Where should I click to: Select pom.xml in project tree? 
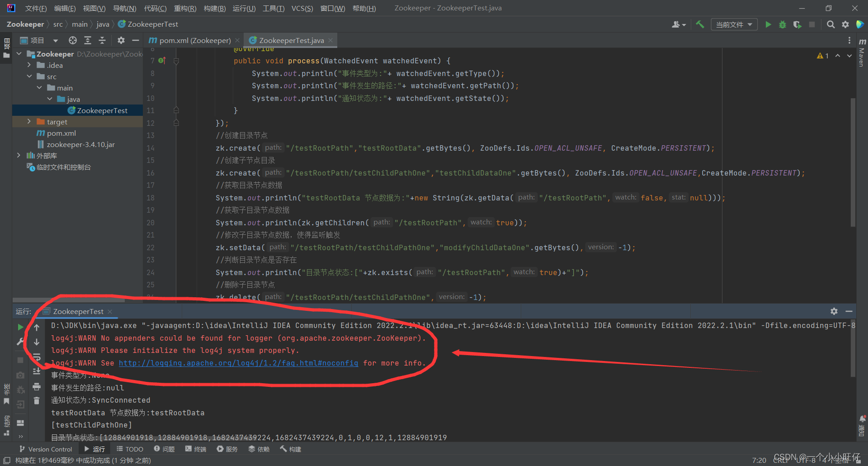57,133
